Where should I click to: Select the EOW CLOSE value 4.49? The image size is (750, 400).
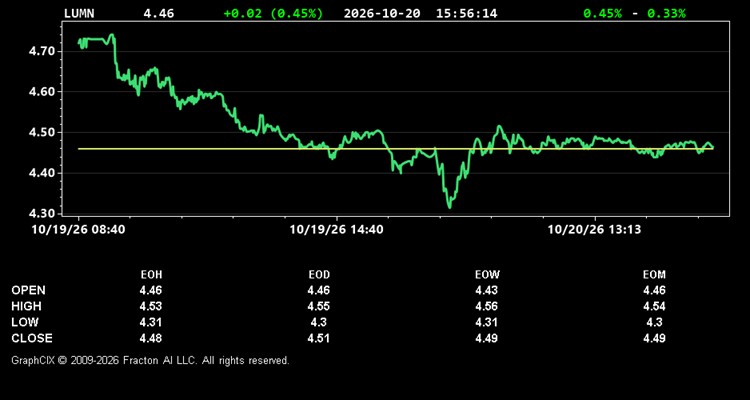487,338
